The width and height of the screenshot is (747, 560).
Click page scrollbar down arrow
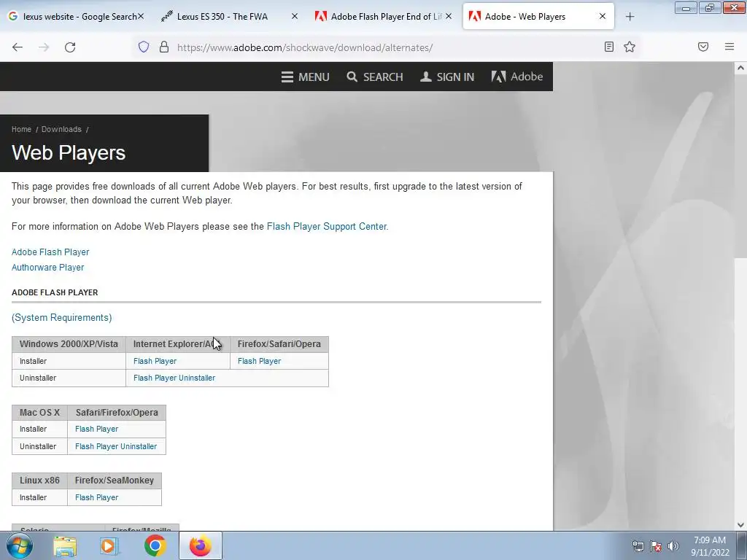pos(740,525)
